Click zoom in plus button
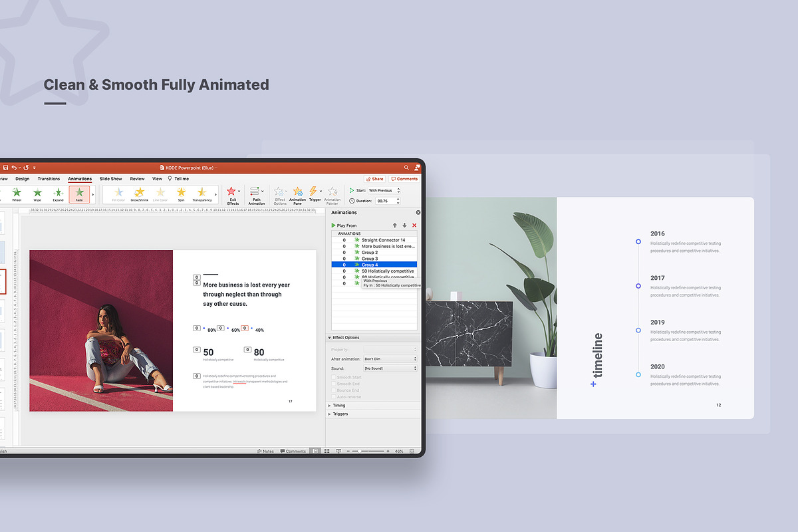Viewport: 798px width, 532px height. coord(388,451)
